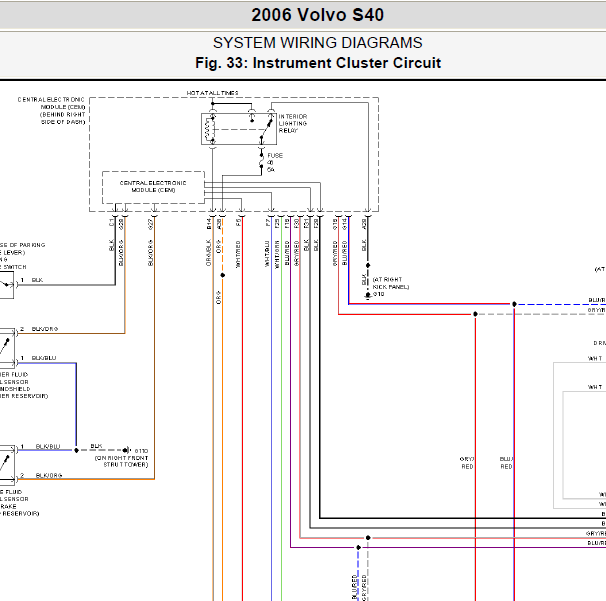The image size is (606, 601).
Task: Click the interior lighting relay symbol box
Action: 239,129
